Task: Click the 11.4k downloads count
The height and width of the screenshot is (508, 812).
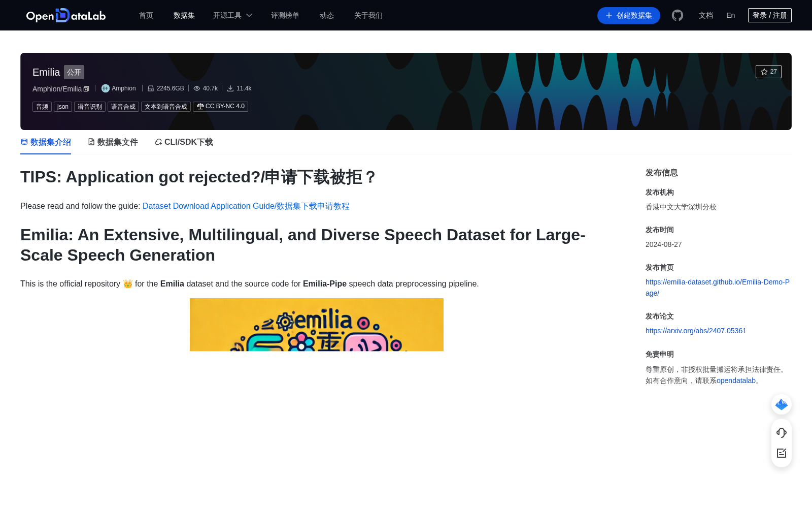Action: [244, 88]
